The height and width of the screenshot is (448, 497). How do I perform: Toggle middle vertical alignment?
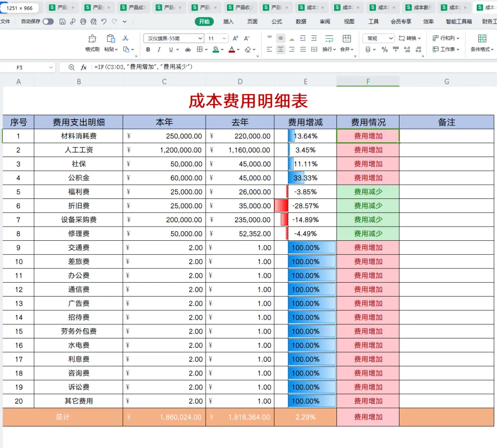(281, 38)
